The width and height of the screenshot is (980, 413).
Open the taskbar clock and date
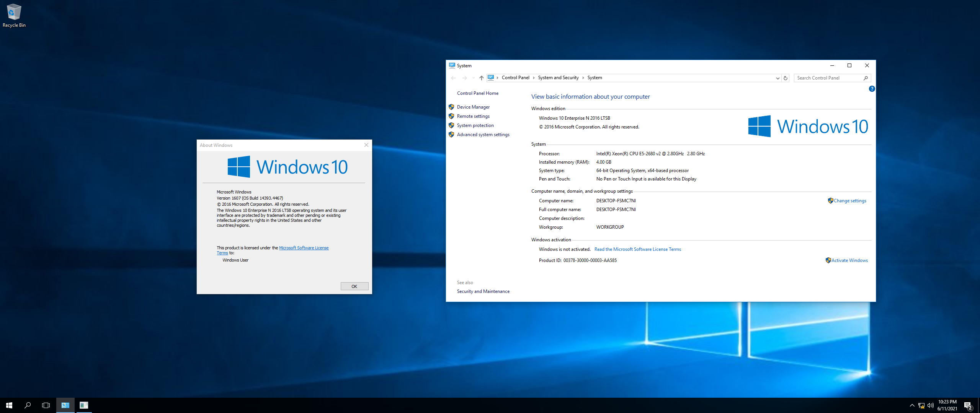pos(947,405)
